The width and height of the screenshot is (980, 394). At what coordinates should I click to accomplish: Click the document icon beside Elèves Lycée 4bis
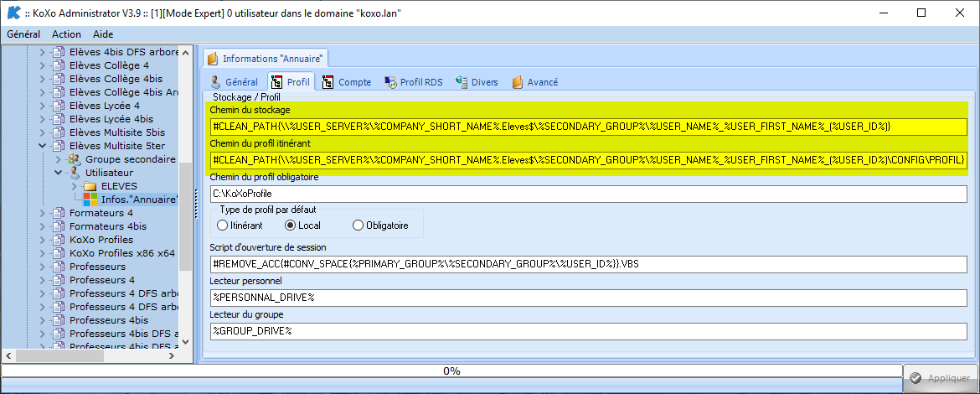(x=59, y=119)
